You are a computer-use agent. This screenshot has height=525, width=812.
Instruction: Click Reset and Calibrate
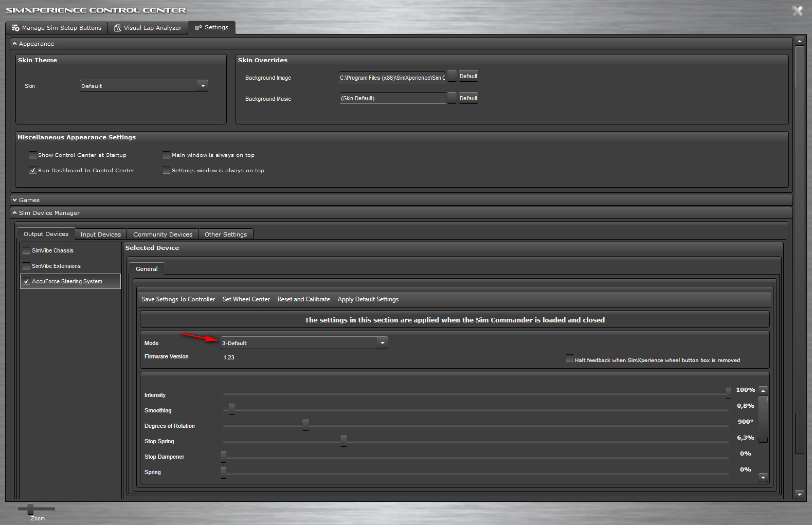tap(303, 299)
